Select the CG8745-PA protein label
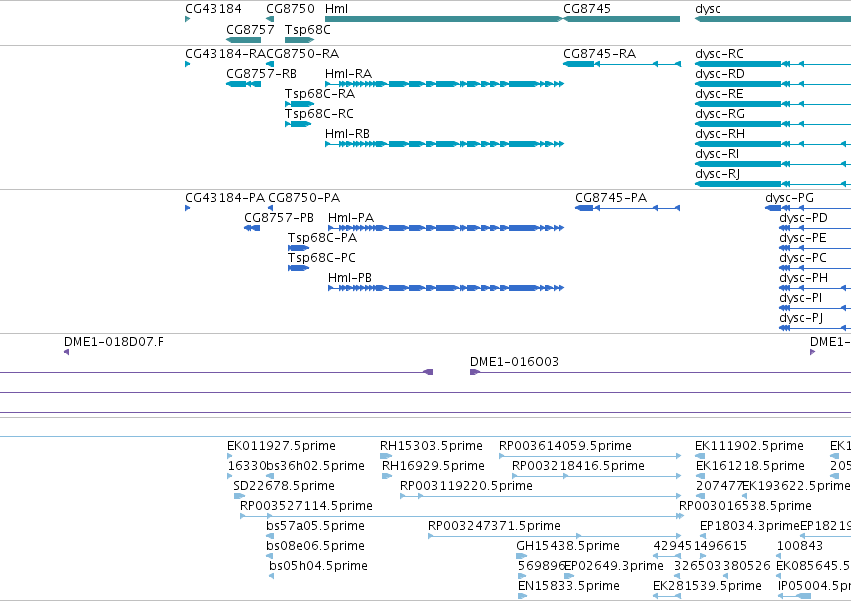 tap(611, 198)
